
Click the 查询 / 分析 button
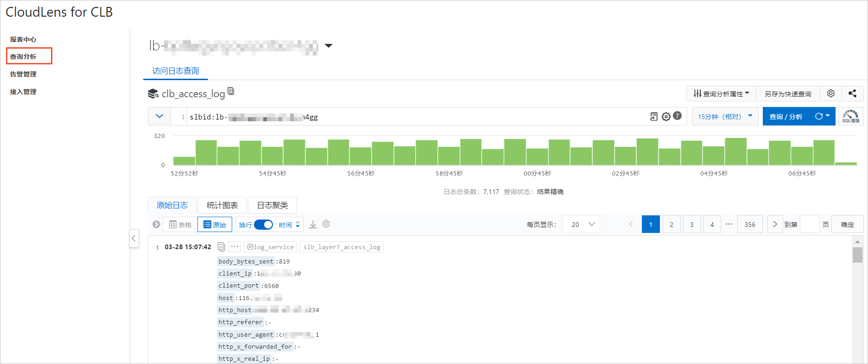(x=786, y=116)
